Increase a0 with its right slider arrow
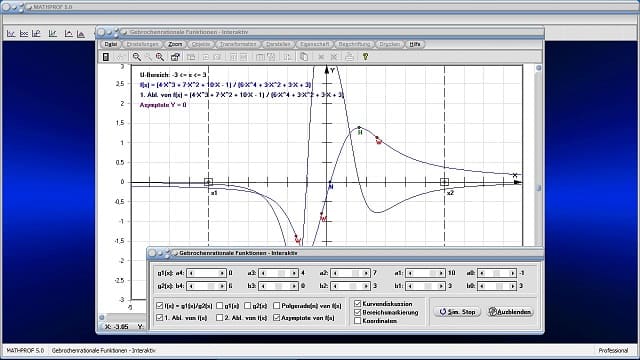640x360 pixels. point(513,273)
